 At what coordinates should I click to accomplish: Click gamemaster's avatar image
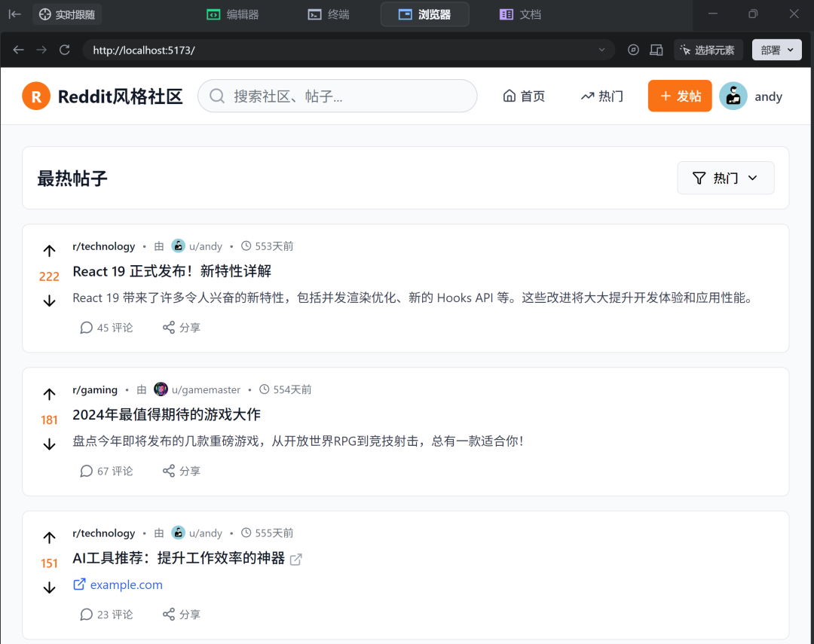coord(161,389)
